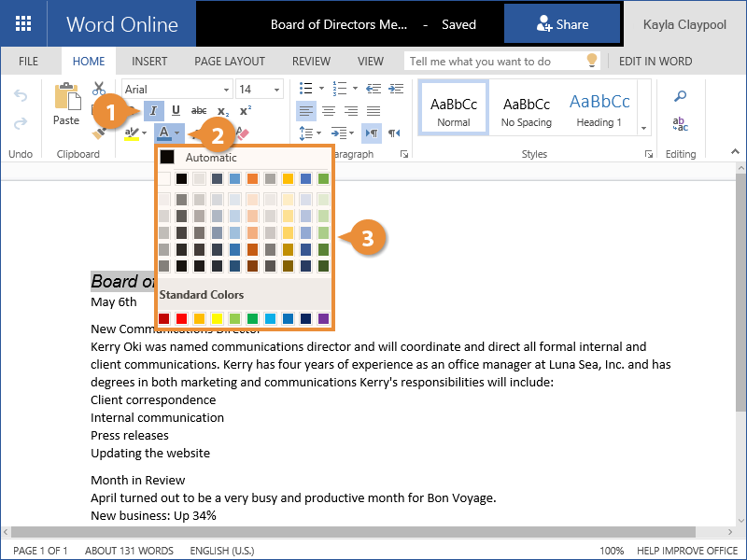
Task: Pick purple from Standard Colors
Action: coord(323,319)
